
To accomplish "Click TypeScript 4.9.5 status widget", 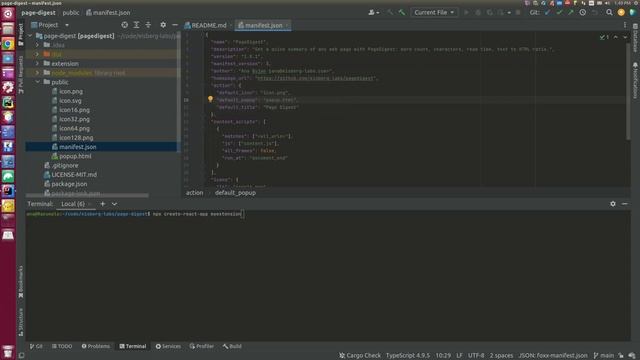I will pos(408,356).
